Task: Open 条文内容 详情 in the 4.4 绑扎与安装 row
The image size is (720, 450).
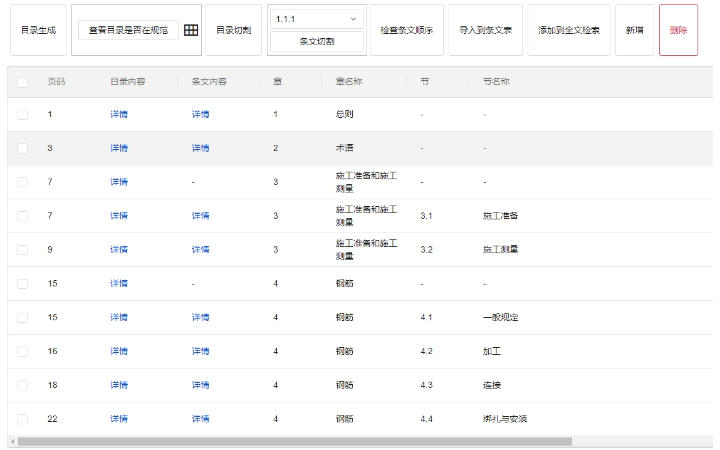Action: click(200, 419)
